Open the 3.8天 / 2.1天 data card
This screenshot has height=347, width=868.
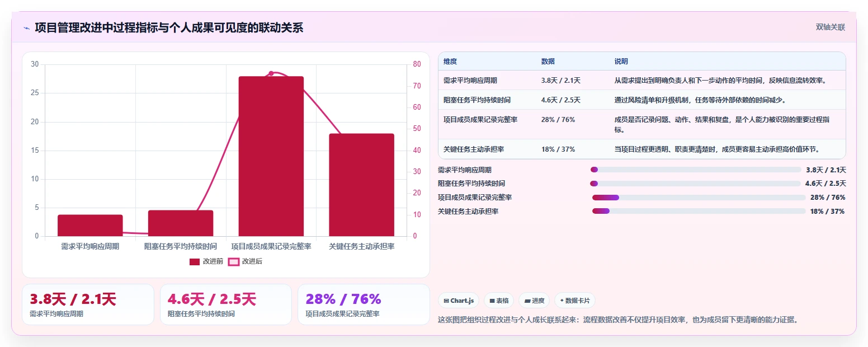(88, 304)
